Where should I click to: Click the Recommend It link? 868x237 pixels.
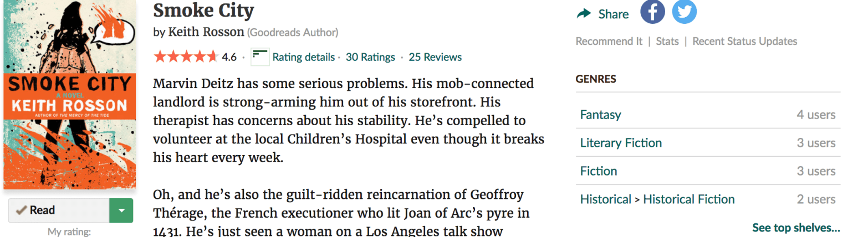point(609,42)
